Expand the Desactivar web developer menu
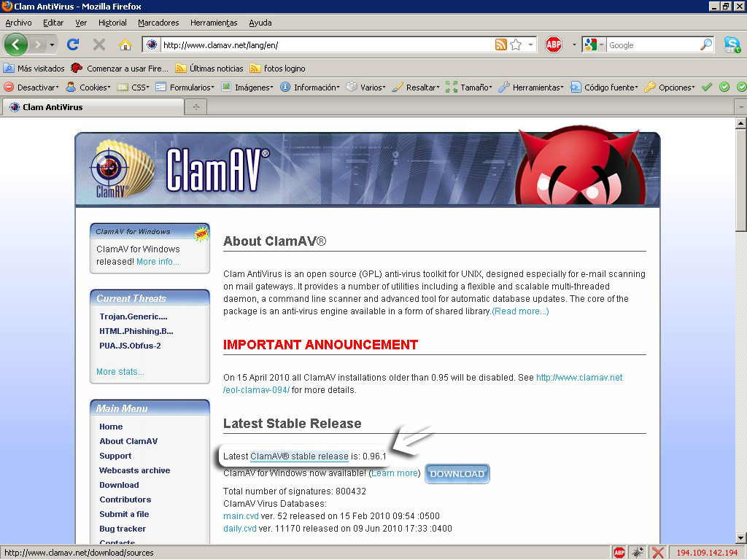The image size is (747, 560). (x=31, y=87)
